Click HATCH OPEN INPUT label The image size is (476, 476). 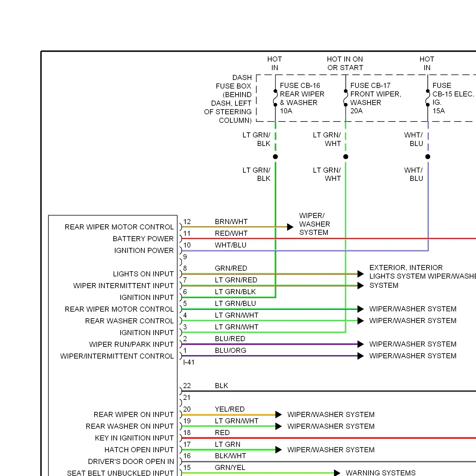tap(139, 450)
